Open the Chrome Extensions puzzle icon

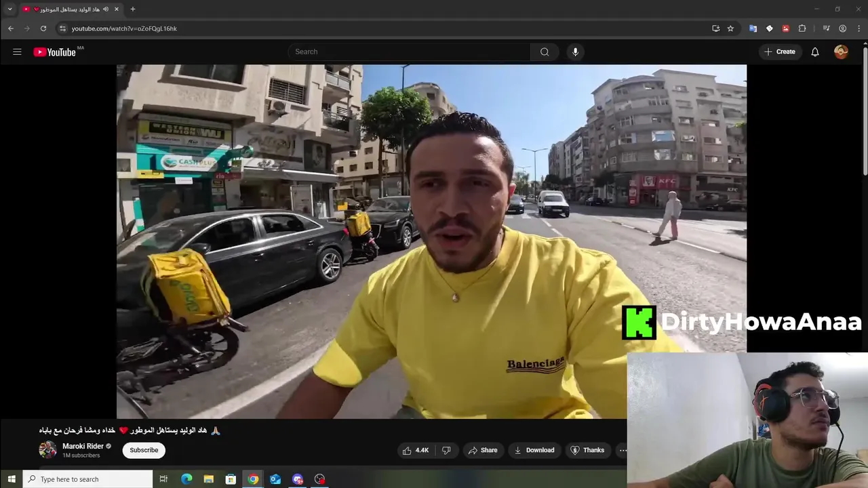pyautogui.click(x=802, y=28)
